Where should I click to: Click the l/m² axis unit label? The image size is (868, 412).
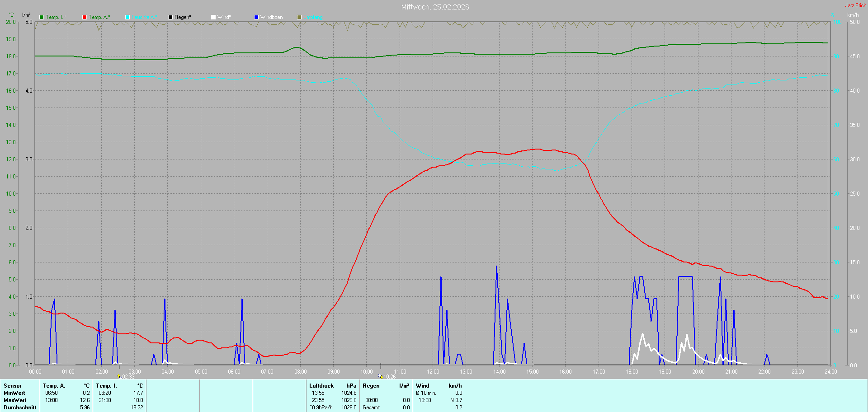26,15
